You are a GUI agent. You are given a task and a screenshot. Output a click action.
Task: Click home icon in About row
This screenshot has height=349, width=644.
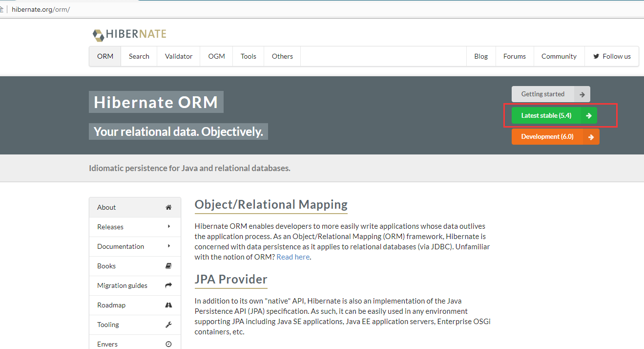[168, 207]
